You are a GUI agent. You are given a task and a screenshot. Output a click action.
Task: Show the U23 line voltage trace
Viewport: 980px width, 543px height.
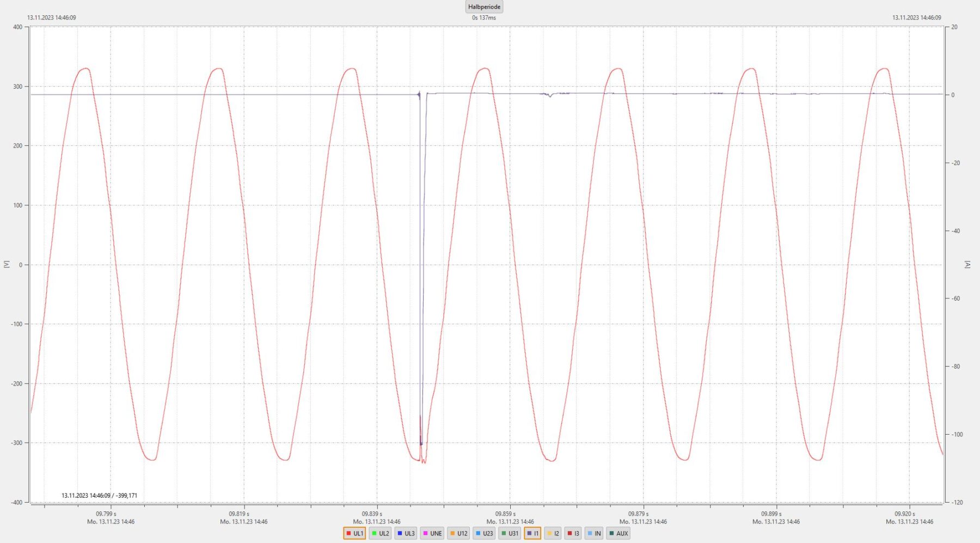click(x=484, y=533)
